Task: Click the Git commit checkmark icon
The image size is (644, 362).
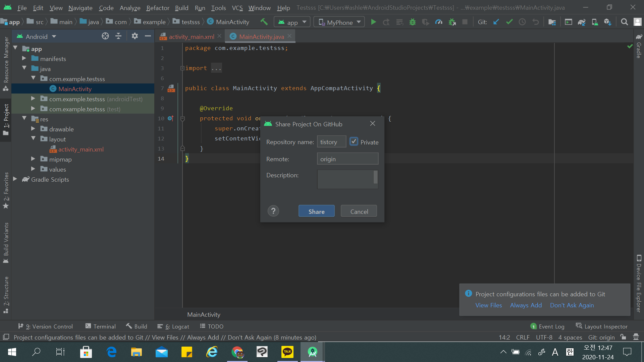Action: click(509, 22)
